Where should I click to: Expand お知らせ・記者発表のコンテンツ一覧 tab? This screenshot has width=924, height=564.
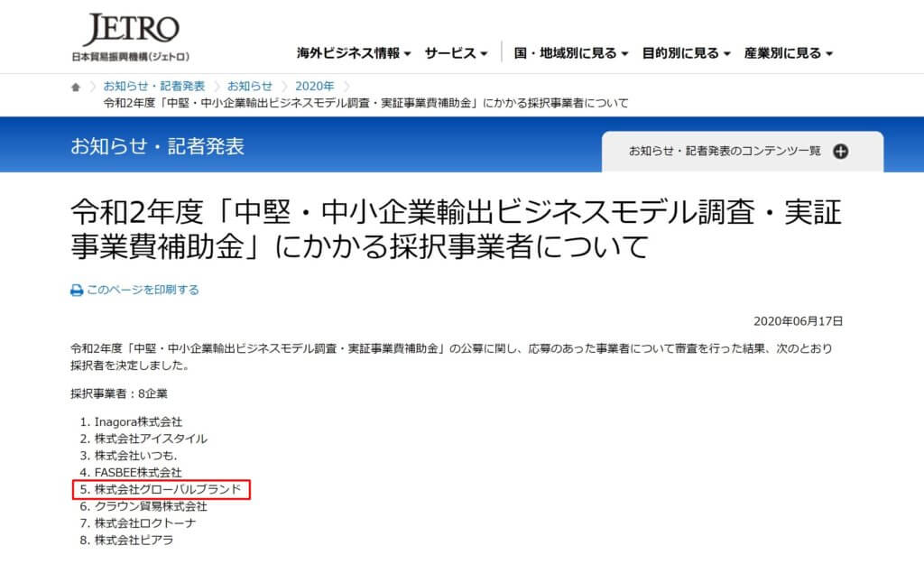[743, 152]
